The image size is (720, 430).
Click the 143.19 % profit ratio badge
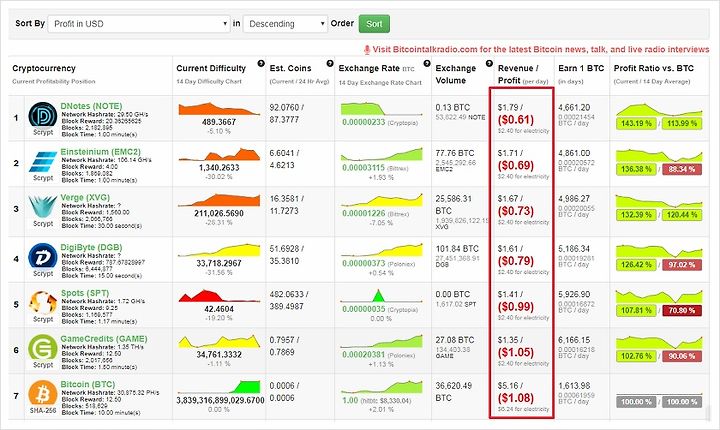(x=636, y=123)
